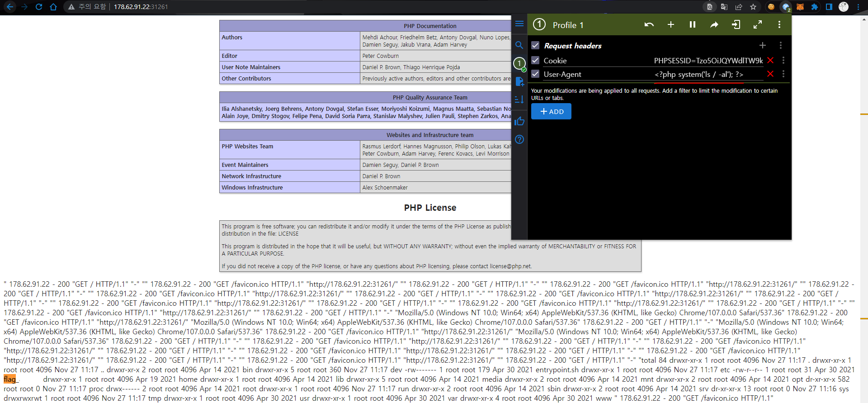Click the Windows Infrastructure row label
This screenshot has height=403, width=868.
pos(252,187)
